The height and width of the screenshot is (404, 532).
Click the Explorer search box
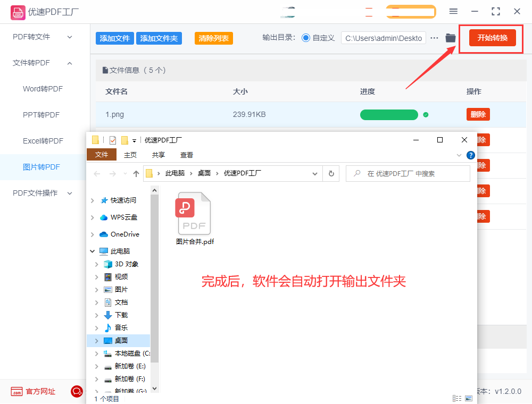(x=408, y=173)
